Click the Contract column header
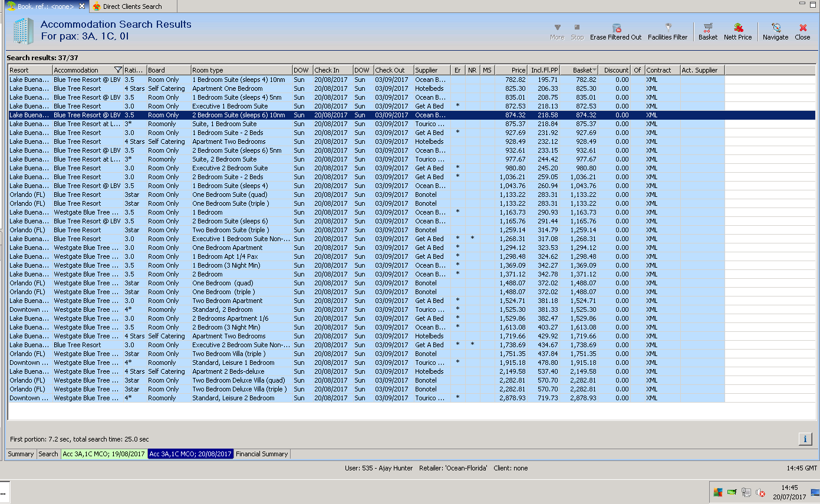Screen dimensions: 820x504 click(x=663, y=70)
